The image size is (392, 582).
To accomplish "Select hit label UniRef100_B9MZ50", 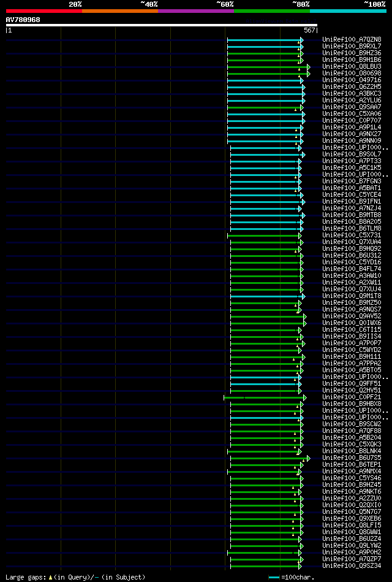I will tap(352, 303).
